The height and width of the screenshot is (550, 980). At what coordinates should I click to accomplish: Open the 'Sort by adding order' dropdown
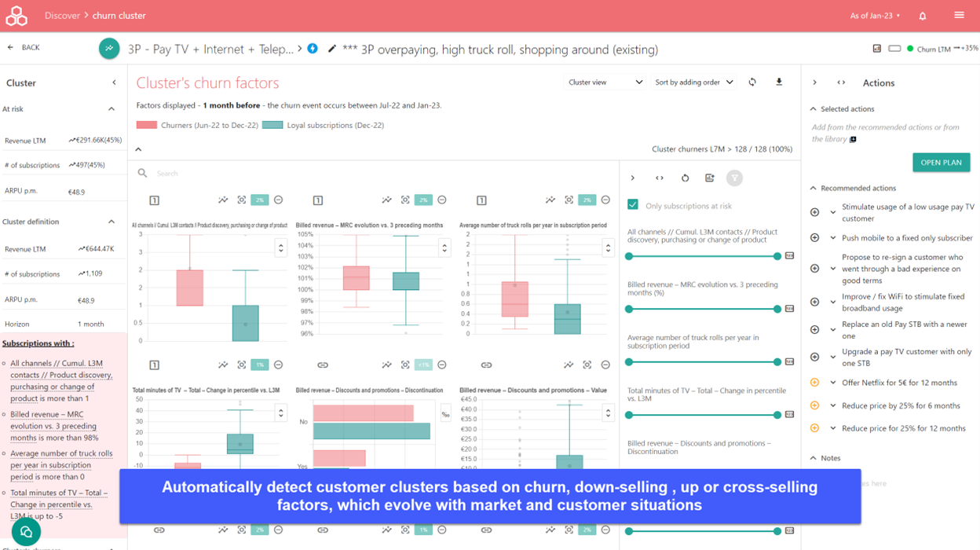(693, 82)
